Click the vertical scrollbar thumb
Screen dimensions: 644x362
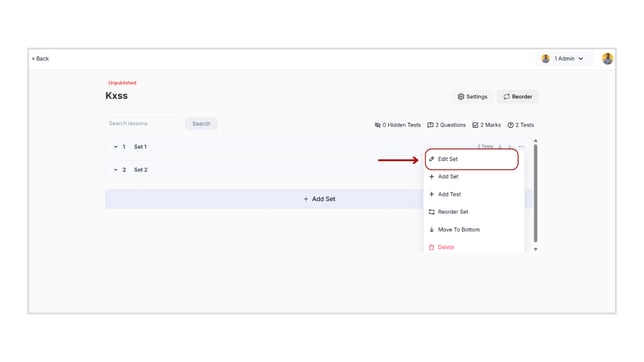point(535,193)
